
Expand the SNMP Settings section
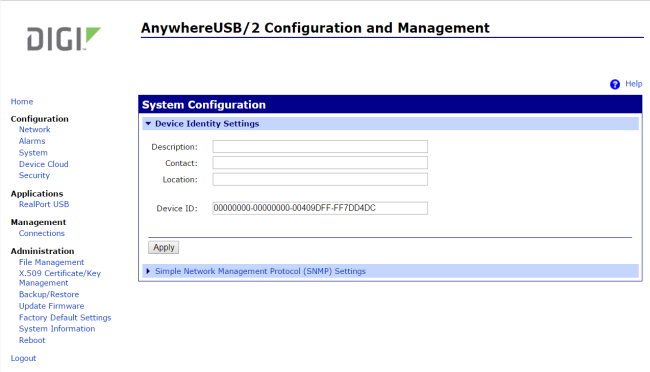(148, 271)
